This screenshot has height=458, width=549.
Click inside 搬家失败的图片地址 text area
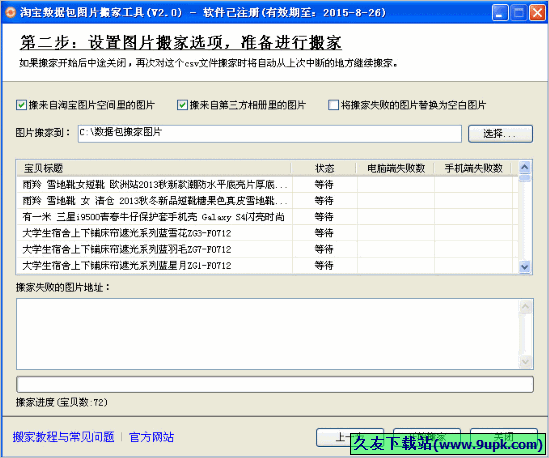[267, 334]
